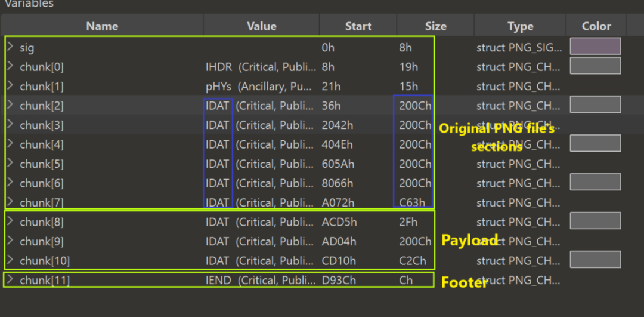This screenshot has width=644, height=317.
Task: Expand chunk[4] tree node
Action: (11, 144)
